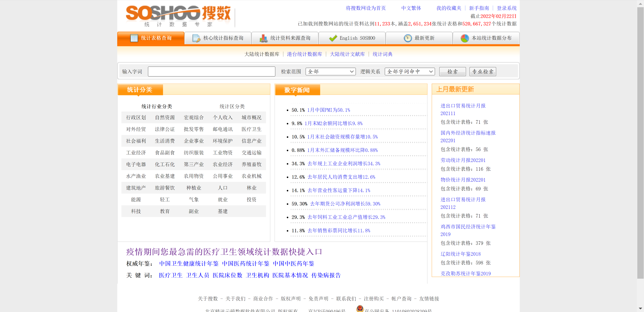Image resolution: width=644 pixels, height=312 pixels.
Task: Open the 医疗卫生 category link in the grid
Action: click(x=251, y=129)
